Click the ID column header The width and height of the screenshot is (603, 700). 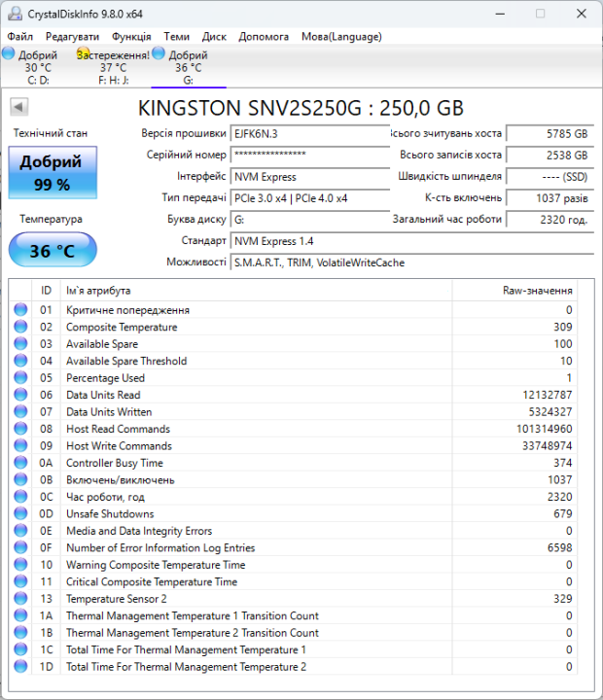pos(46,290)
